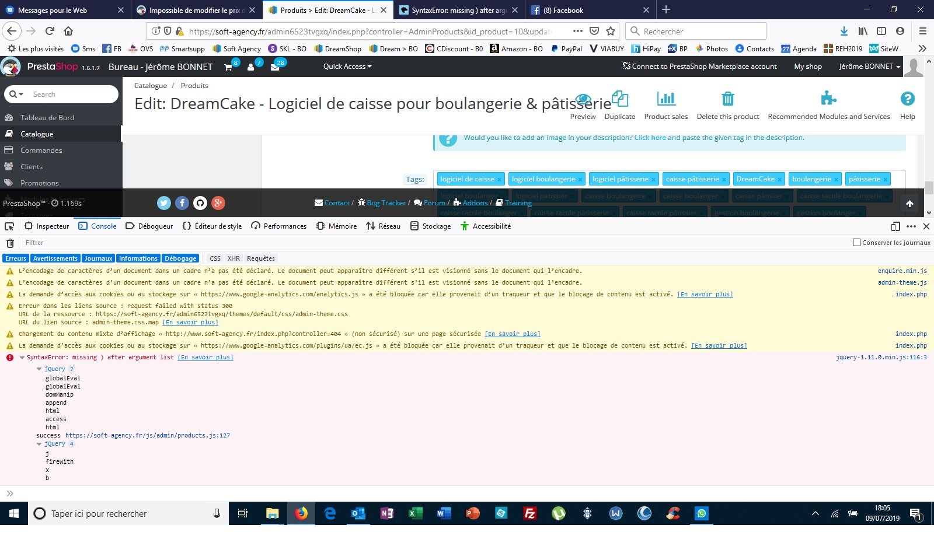Screen dimensions: 934x560
Task: Activate the devtools element picker icon
Action: (9, 226)
